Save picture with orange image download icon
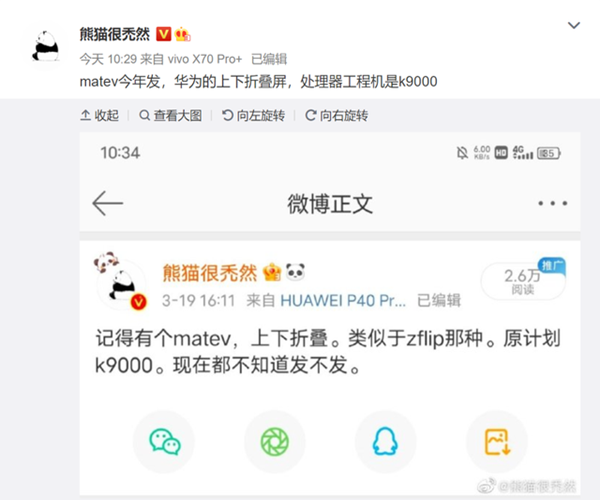This screenshot has height=500, width=600. pyautogui.click(x=497, y=442)
